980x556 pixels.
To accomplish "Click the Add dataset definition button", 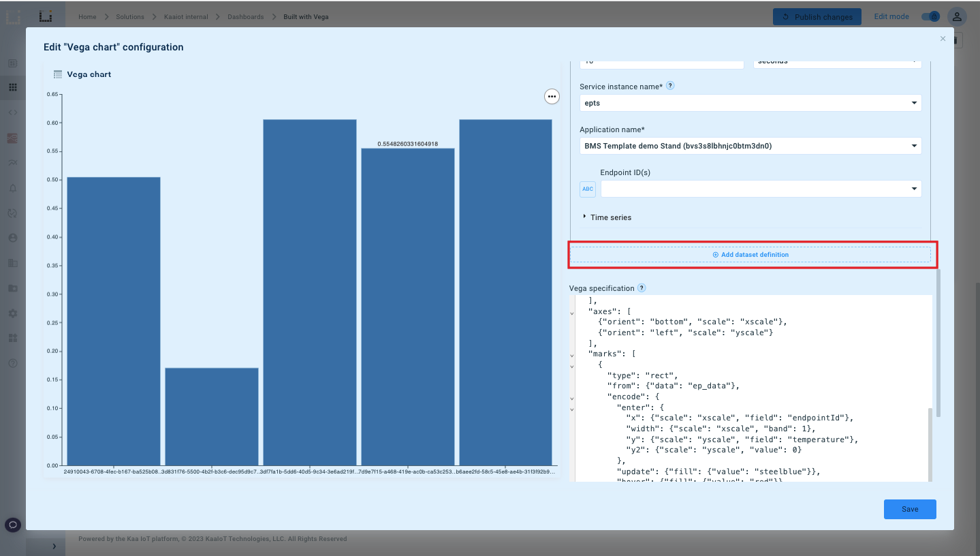I will [x=750, y=254].
